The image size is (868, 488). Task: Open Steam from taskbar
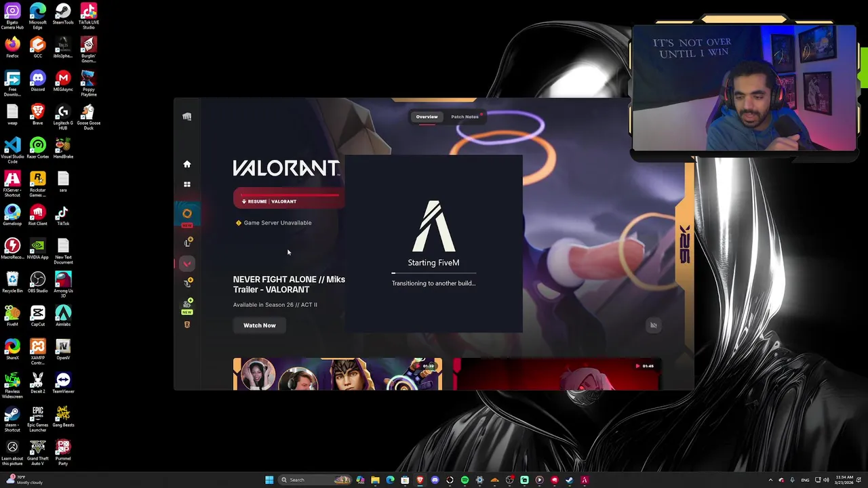coord(569,480)
